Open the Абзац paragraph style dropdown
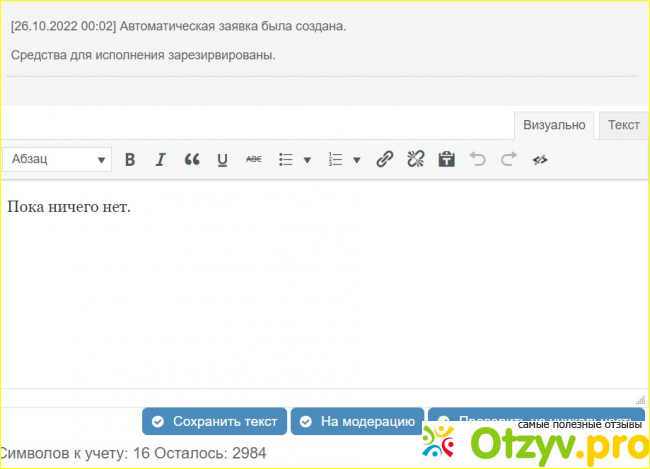 (x=58, y=159)
